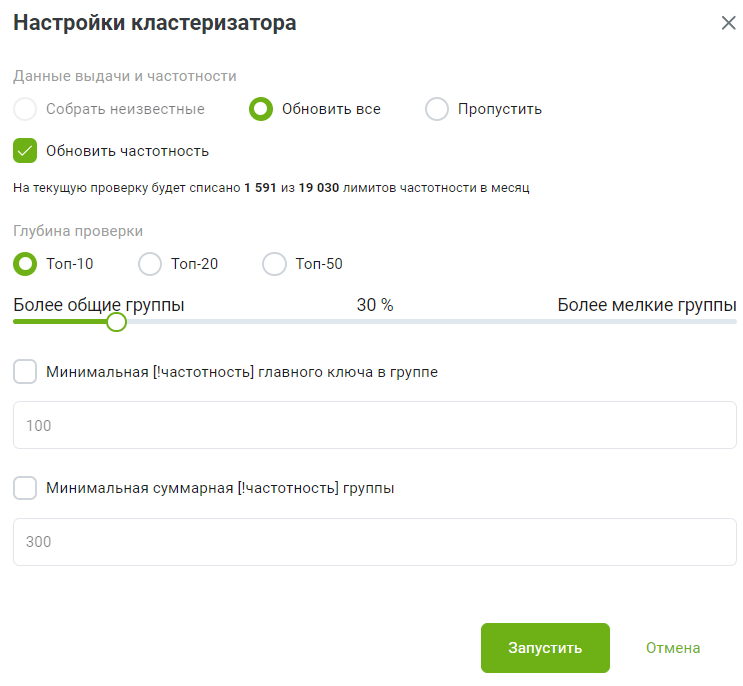Focus the input field showing 100
The image size is (743, 686).
374,425
